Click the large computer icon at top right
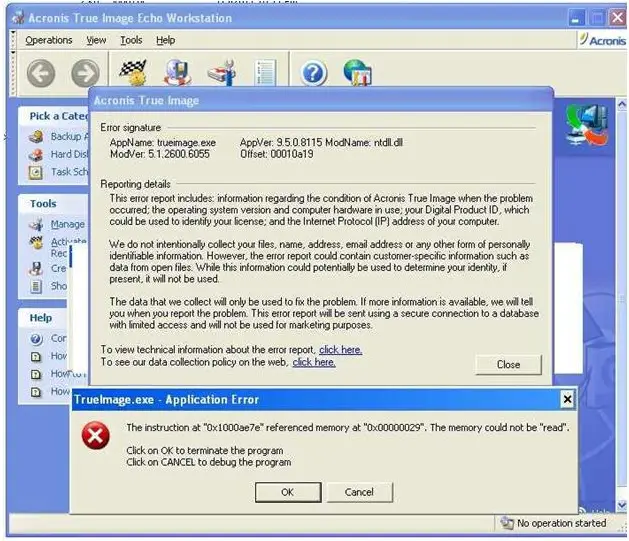The image size is (629, 541). tap(586, 124)
